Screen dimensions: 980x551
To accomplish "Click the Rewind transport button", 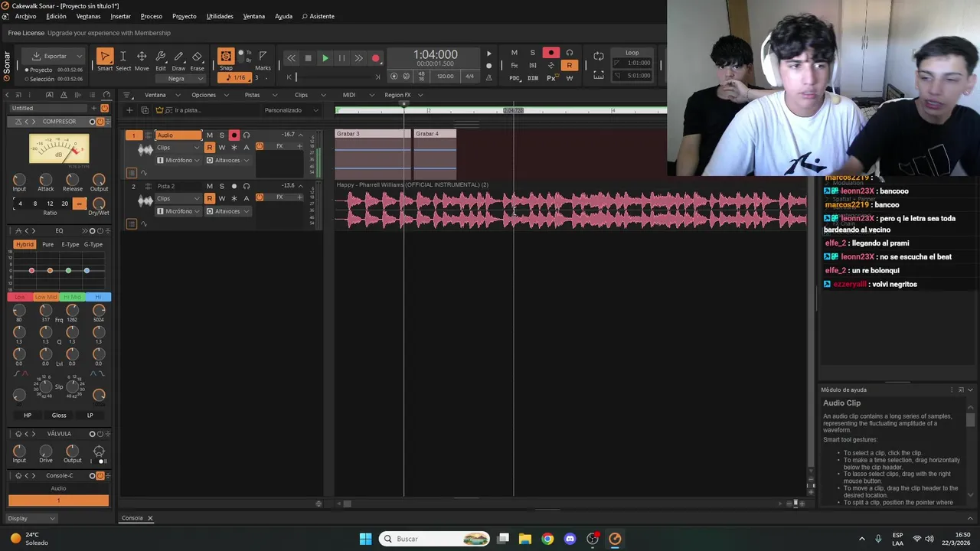I will pyautogui.click(x=291, y=58).
